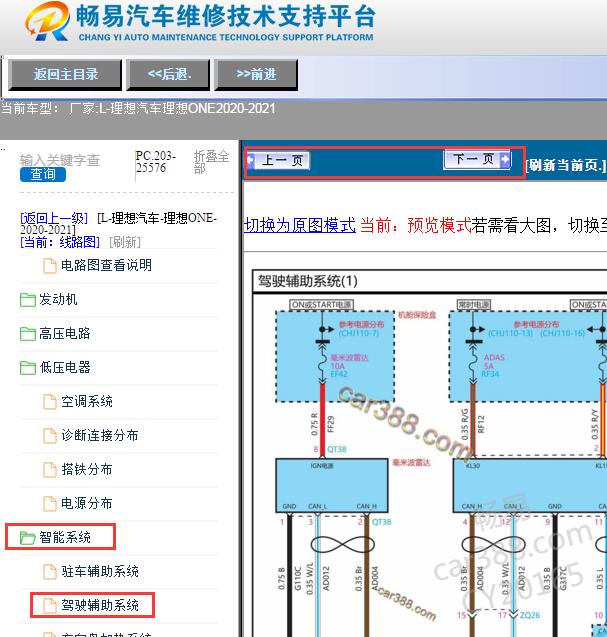Click the 高压电路 folder icon
Screen dimensions: 607x637
tap(28, 334)
